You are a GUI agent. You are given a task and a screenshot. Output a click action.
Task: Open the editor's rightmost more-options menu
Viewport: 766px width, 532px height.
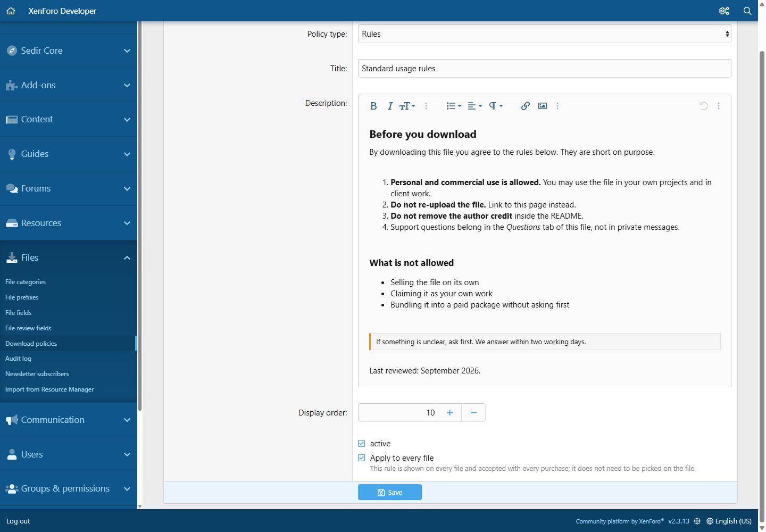pyautogui.click(x=719, y=106)
